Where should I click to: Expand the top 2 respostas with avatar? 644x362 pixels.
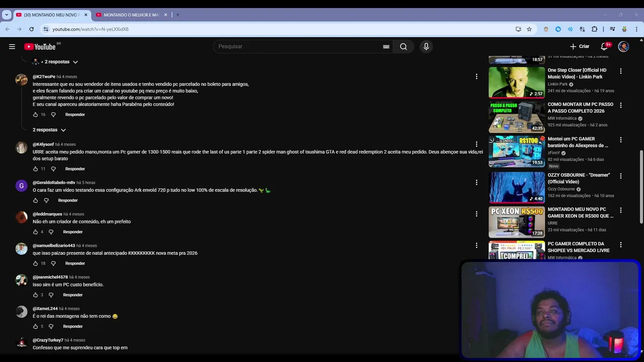[55, 62]
